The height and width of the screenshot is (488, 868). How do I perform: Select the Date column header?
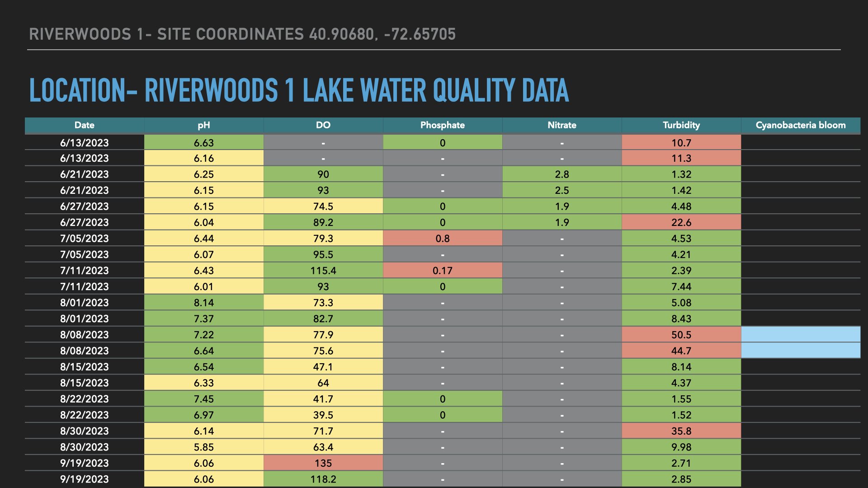pyautogui.click(x=85, y=125)
